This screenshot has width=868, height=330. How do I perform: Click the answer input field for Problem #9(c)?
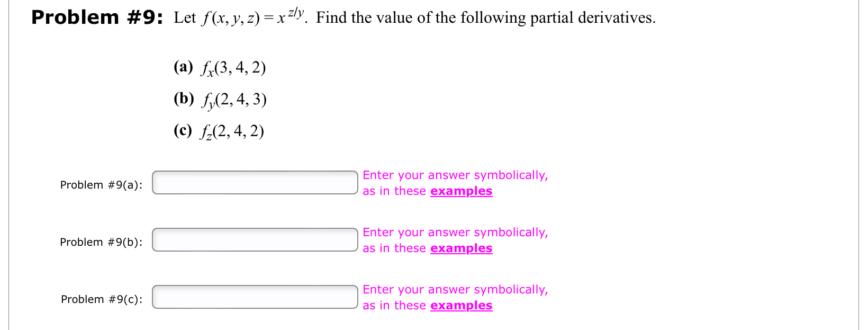(256, 297)
